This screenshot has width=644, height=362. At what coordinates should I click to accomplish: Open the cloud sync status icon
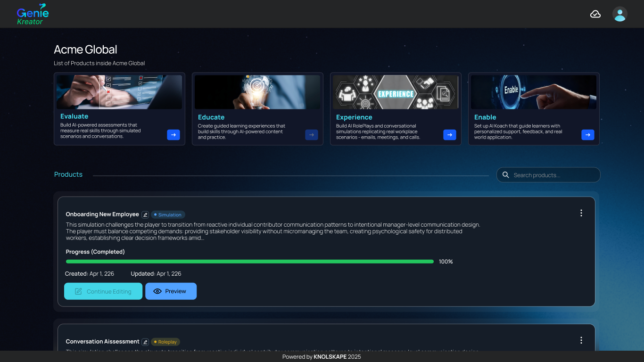(x=595, y=14)
